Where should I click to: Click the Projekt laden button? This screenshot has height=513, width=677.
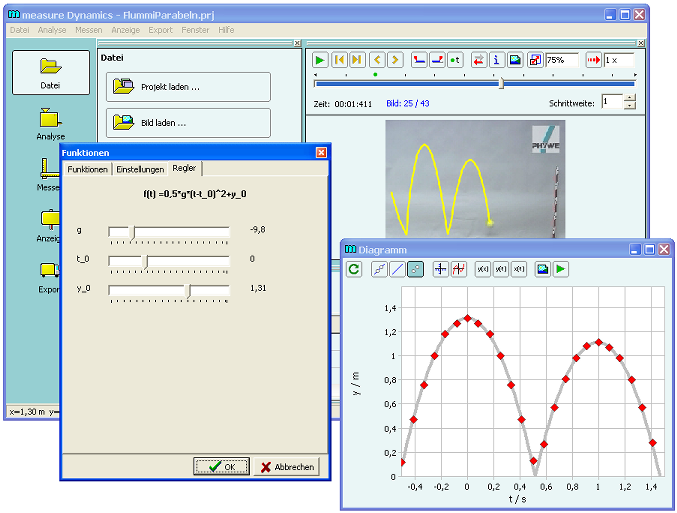click(188, 87)
